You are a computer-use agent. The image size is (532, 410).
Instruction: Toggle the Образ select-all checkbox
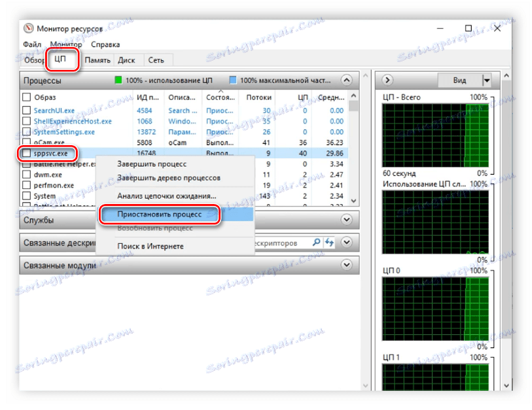tap(26, 97)
